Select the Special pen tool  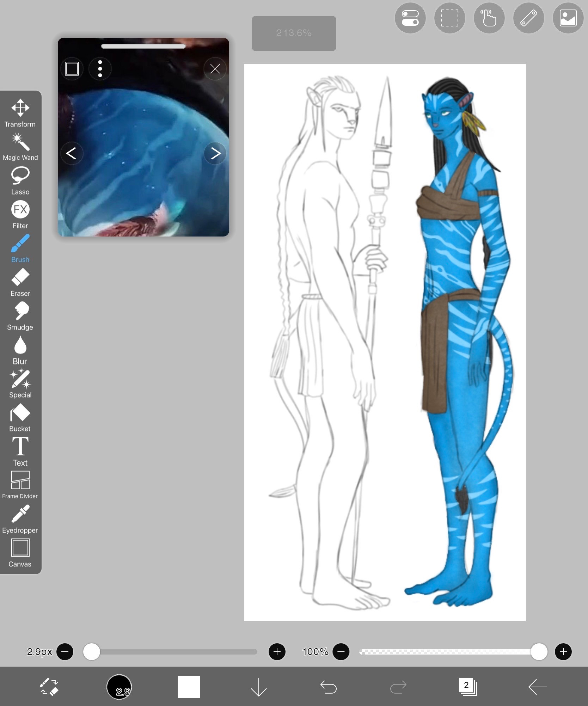[20, 384]
